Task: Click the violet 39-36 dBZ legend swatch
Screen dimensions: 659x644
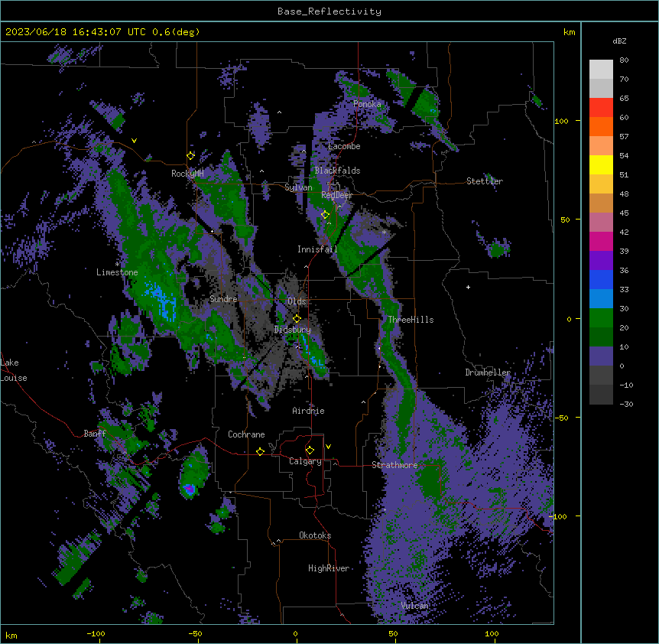Action: (601, 261)
